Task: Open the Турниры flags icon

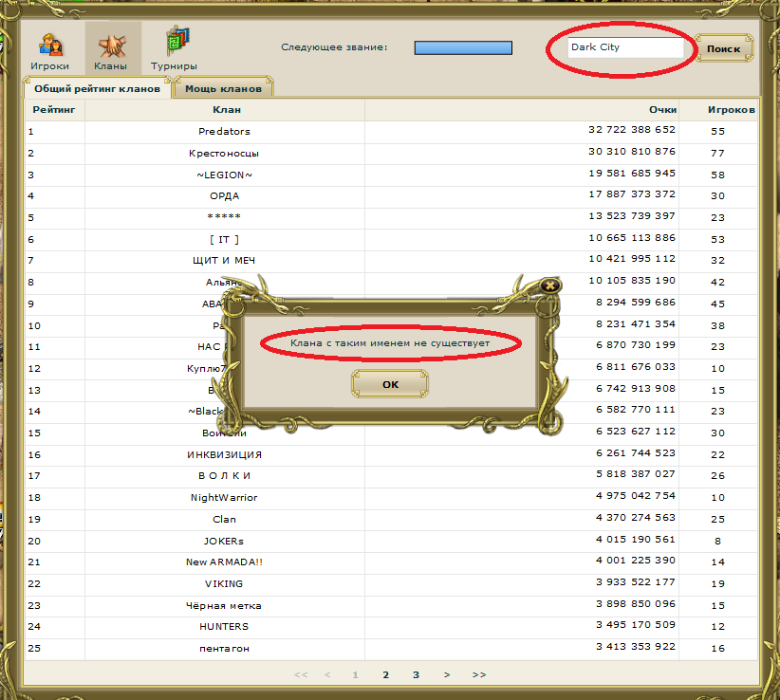Action: coord(174,48)
